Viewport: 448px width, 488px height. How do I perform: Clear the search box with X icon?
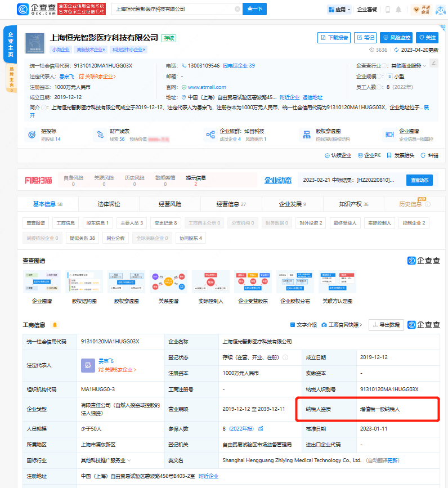coord(238,9)
